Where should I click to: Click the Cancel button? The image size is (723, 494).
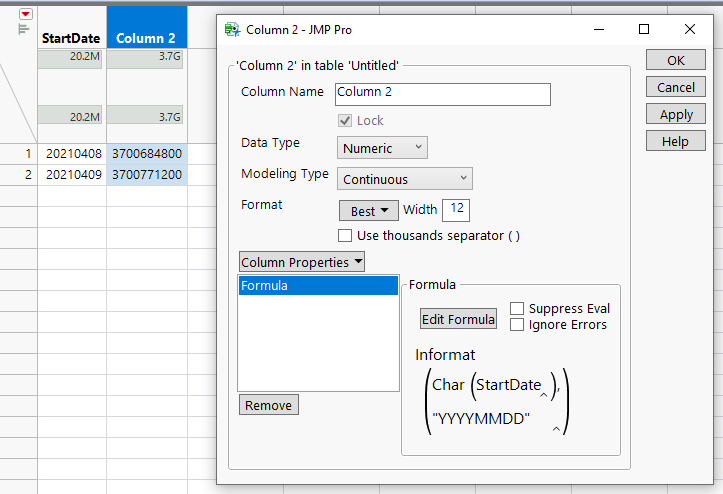click(676, 87)
